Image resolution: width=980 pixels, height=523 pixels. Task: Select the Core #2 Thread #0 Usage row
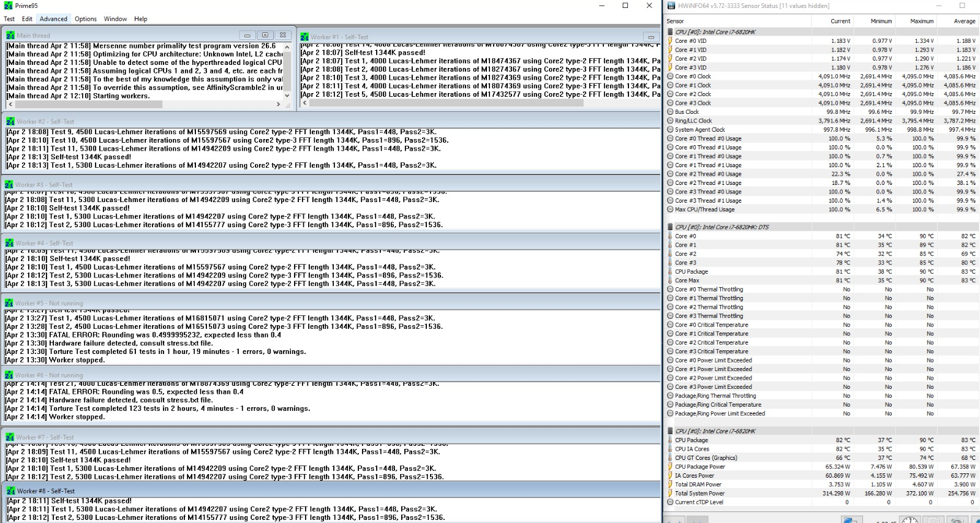click(x=822, y=174)
